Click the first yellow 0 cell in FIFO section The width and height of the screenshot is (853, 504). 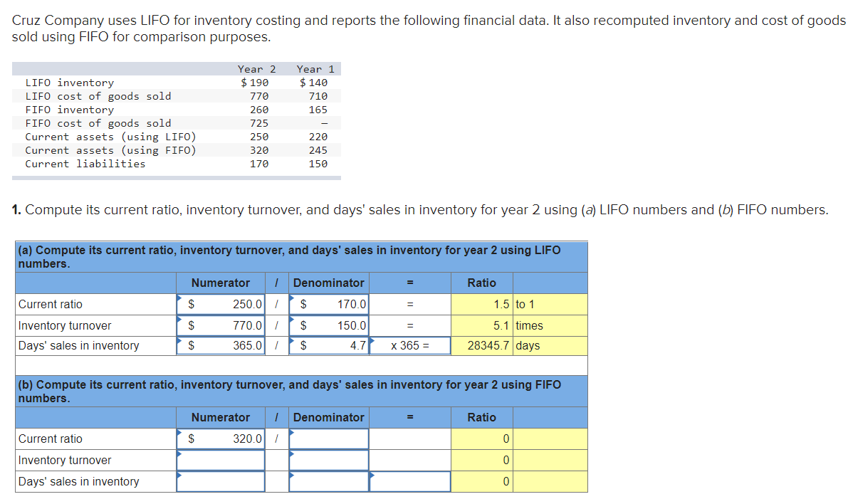coord(483,439)
